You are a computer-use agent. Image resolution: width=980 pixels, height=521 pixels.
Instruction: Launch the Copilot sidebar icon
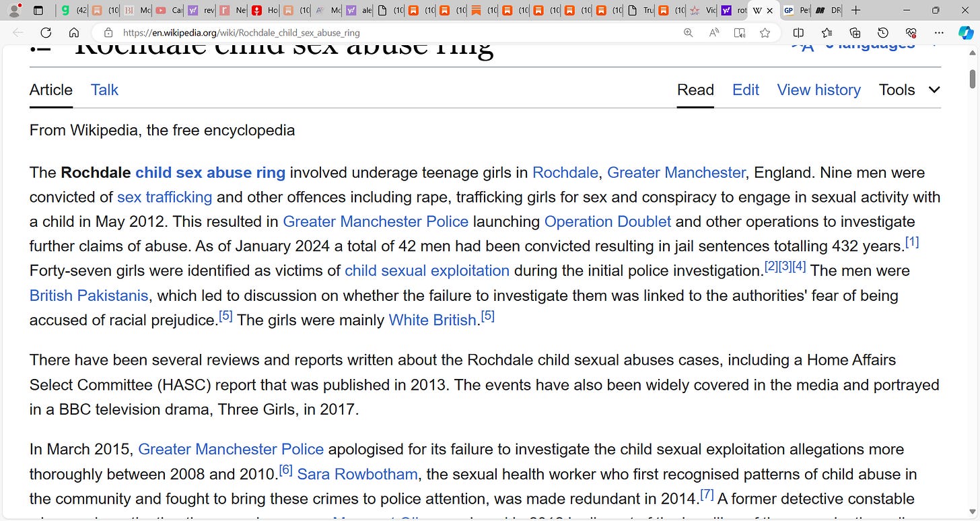(965, 32)
